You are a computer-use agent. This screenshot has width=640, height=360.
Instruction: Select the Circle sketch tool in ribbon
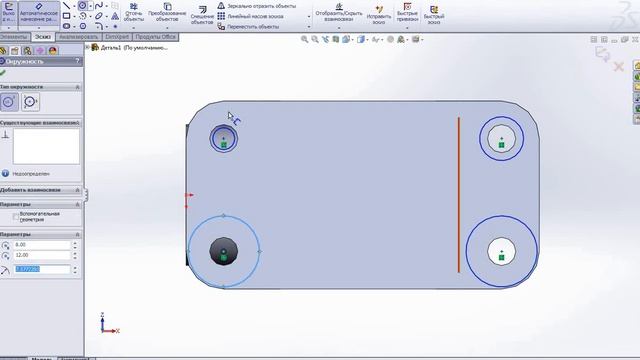(82, 6)
